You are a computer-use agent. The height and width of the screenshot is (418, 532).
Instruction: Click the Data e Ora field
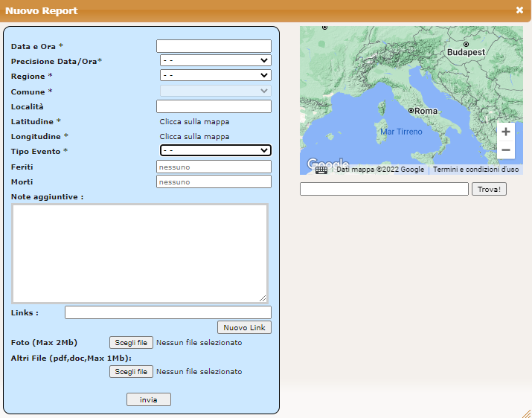[214, 46]
